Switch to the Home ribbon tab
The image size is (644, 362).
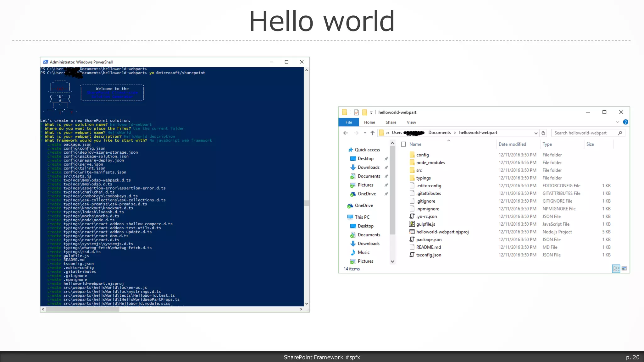(369, 122)
